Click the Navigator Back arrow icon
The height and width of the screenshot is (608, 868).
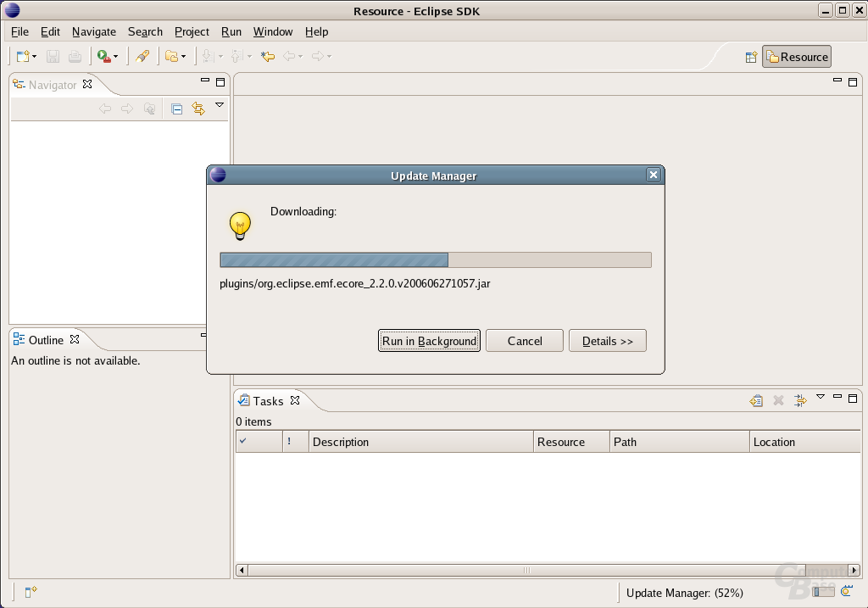[x=105, y=109]
